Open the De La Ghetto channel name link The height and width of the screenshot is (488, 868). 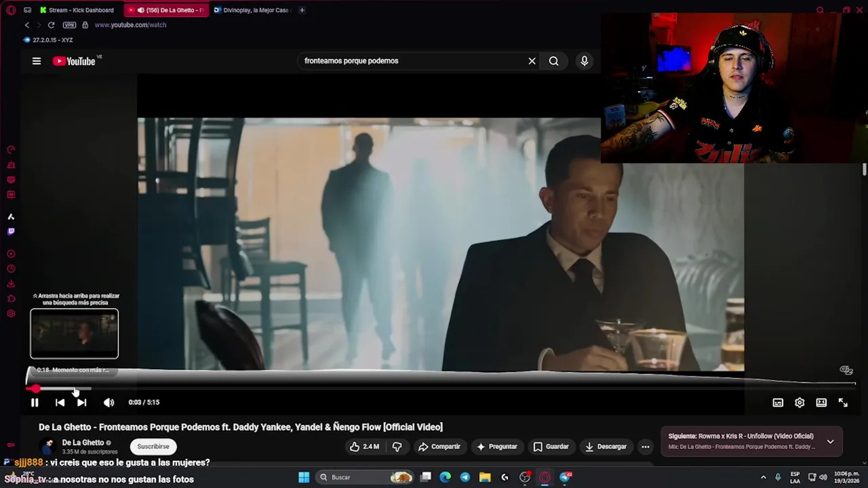click(x=83, y=443)
